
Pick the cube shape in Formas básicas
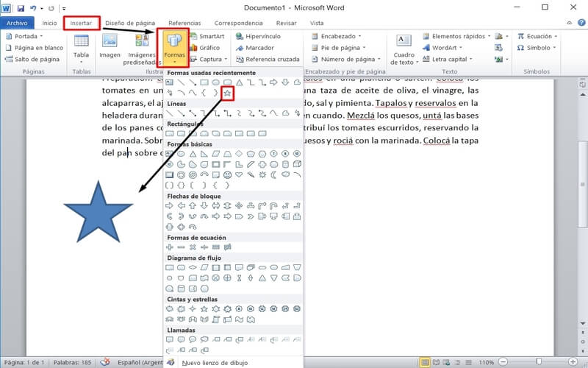pyautogui.click(x=297, y=164)
